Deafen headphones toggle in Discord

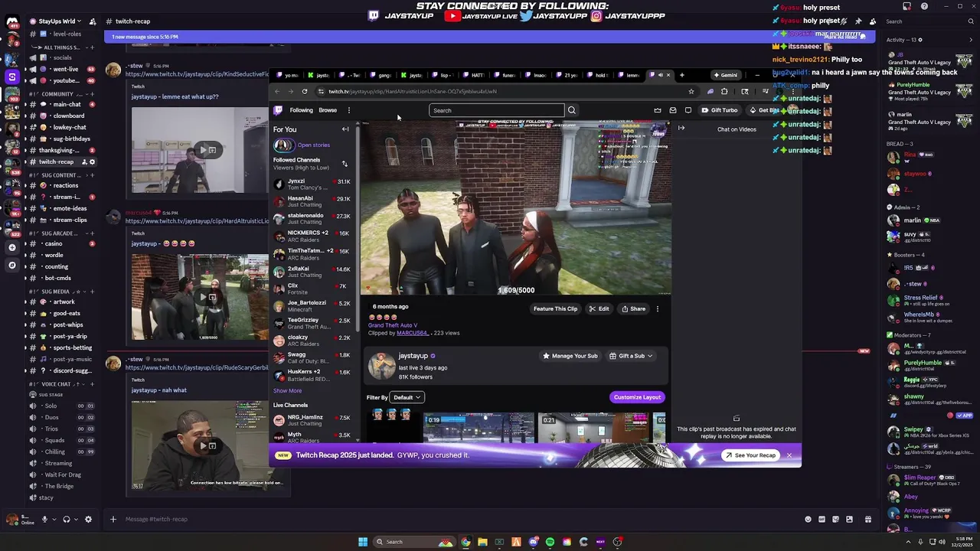[x=67, y=520]
